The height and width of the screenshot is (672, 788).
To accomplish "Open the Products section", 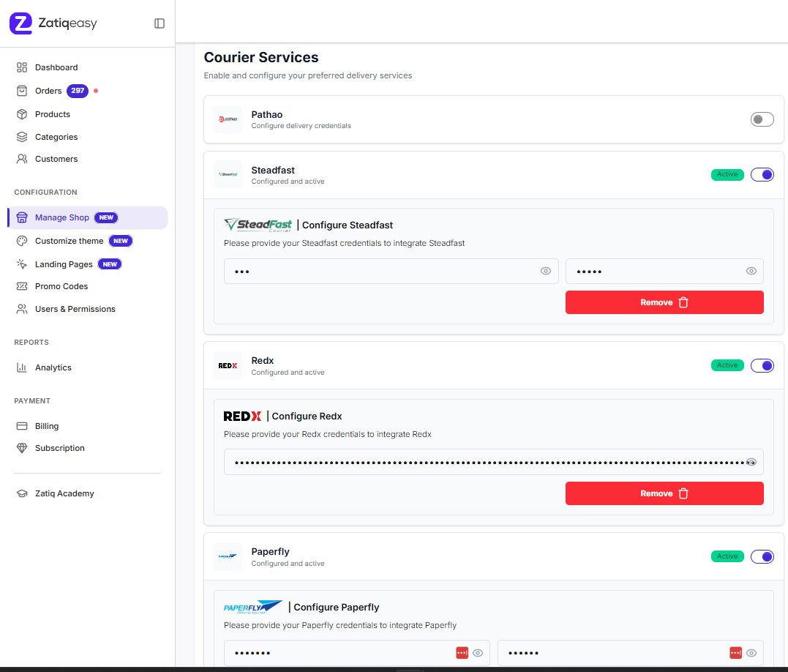I will pyautogui.click(x=53, y=114).
